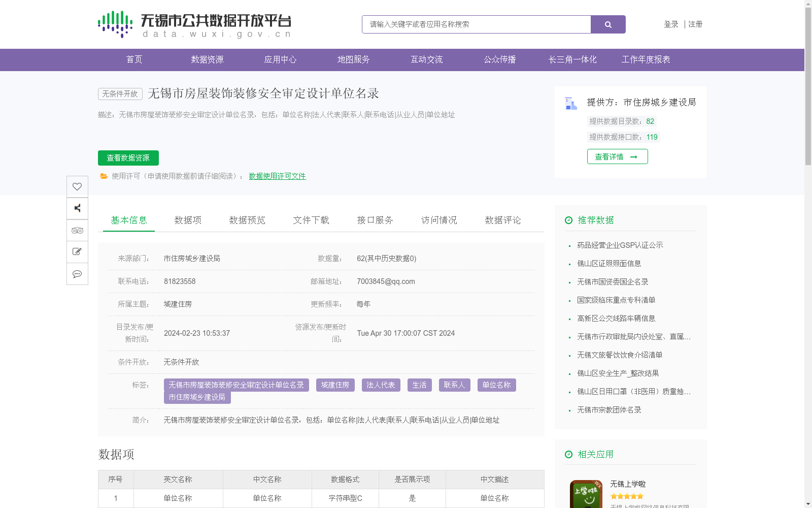Viewport: 812px width, 508px height.
Task: Open the 长三角一体化 menu item
Action: (x=573, y=60)
